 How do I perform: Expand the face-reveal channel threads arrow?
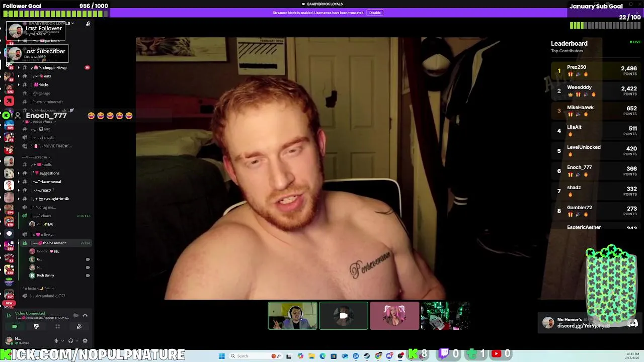[x=19, y=182]
